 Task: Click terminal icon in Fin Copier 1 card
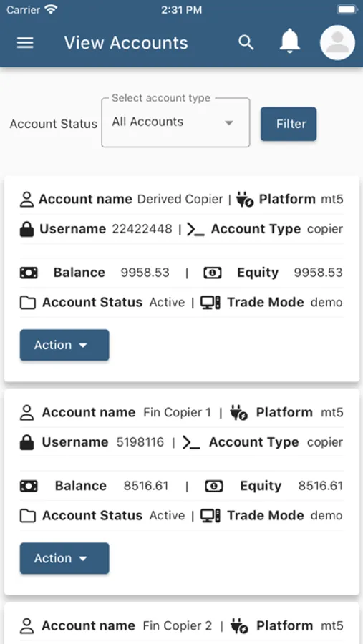coord(191,443)
